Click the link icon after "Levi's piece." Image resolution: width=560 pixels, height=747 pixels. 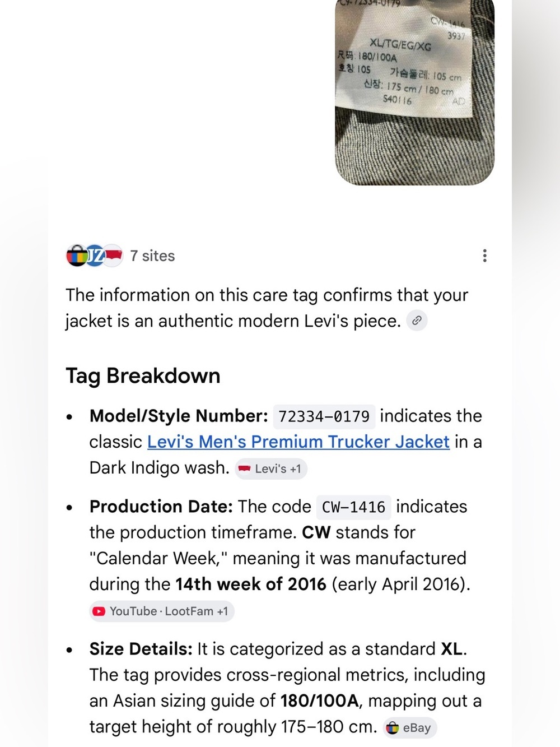click(417, 321)
